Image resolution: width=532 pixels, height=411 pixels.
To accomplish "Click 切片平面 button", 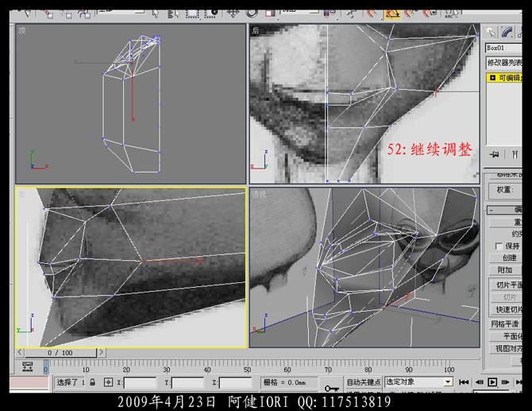I will coord(507,285).
